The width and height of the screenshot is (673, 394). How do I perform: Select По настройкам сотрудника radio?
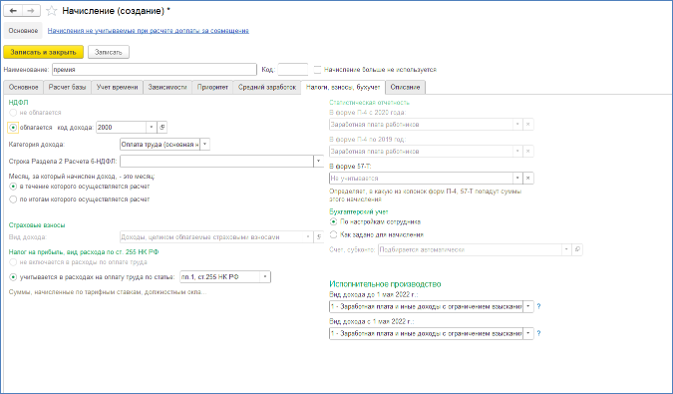(x=333, y=222)
